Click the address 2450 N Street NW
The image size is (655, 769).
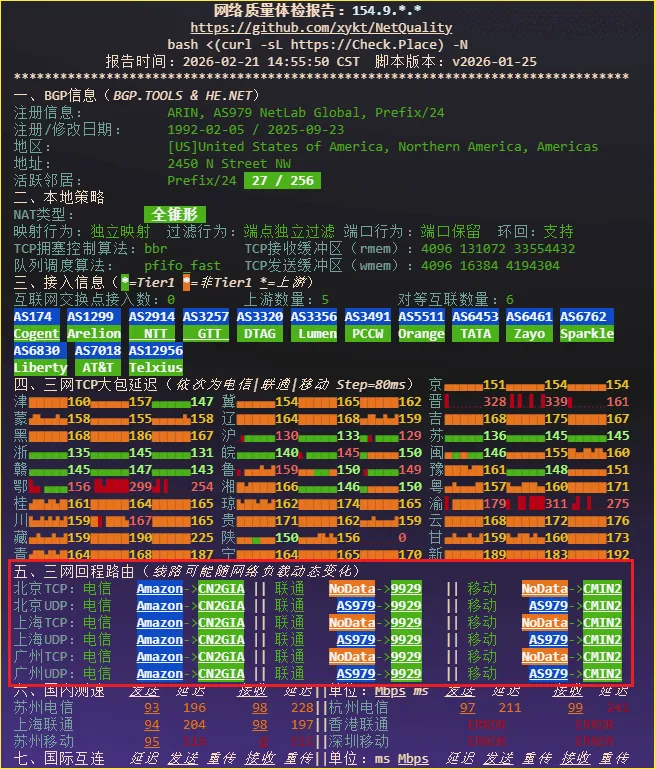point(229,163)
